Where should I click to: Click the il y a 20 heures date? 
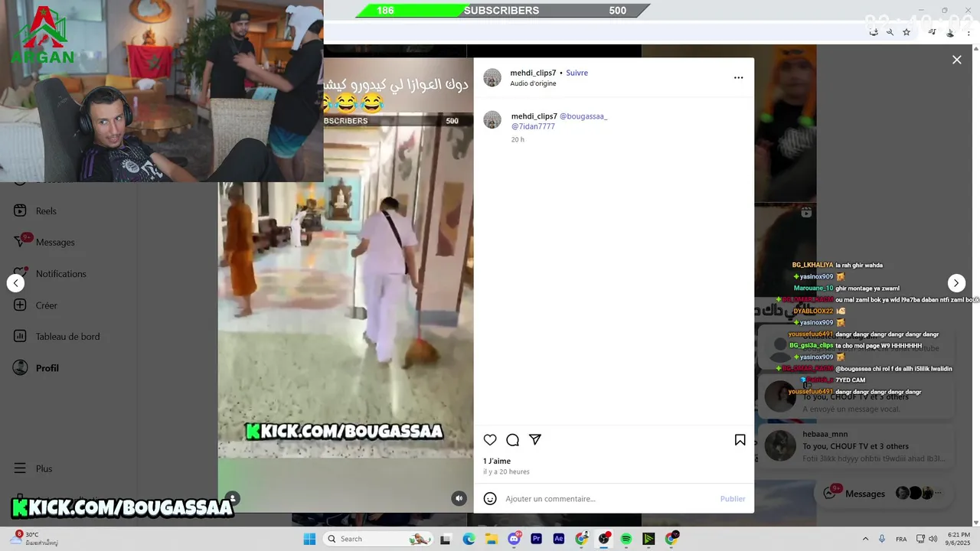pos(506,472)
